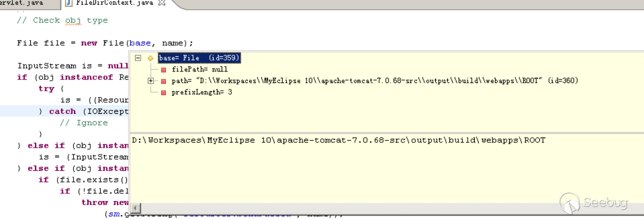The width and height of the screenshot is (644, 219).
Task: Click the 'InputStream is = null' code line
Action: (73, 66)
